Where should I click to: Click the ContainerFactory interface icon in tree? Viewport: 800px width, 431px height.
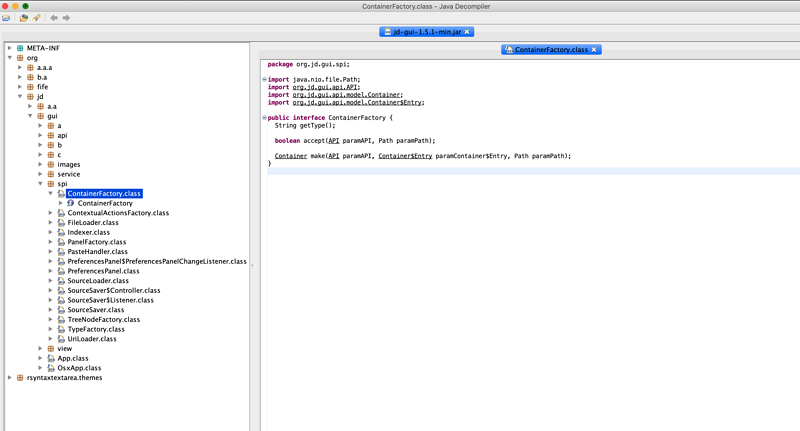71,203
